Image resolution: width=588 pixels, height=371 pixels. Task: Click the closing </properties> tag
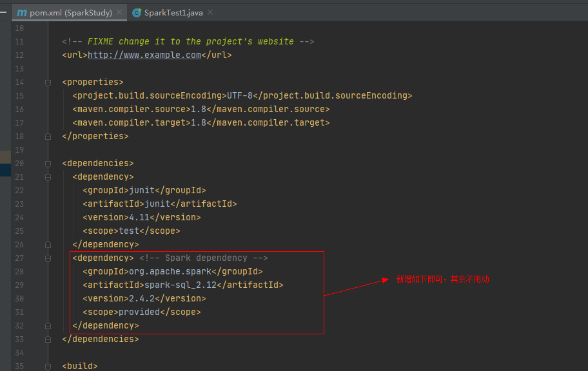tap(95, 136)
